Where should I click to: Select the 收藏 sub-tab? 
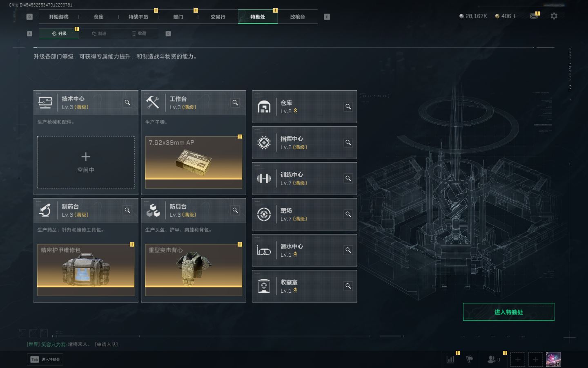click(139, 34)
